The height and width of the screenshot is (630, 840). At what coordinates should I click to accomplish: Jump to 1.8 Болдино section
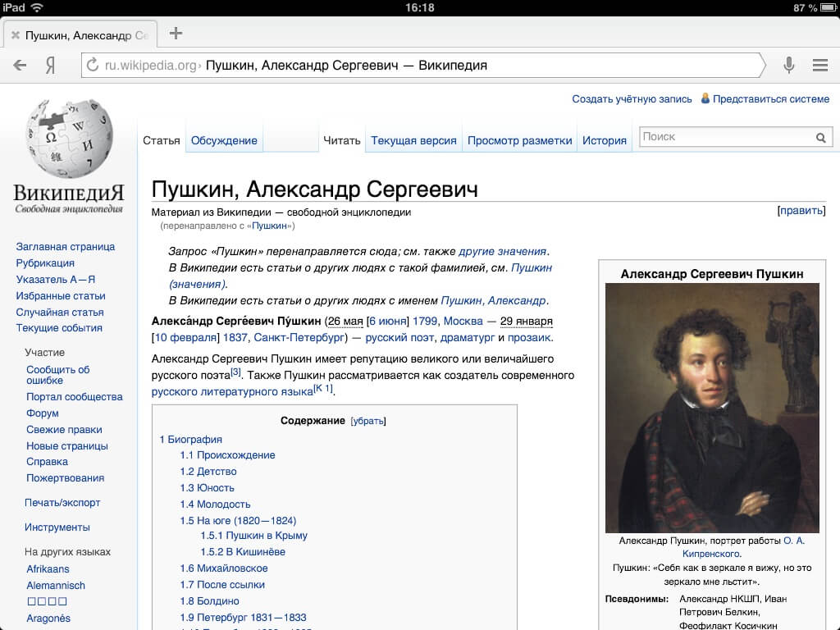click(x=209, y=601)
